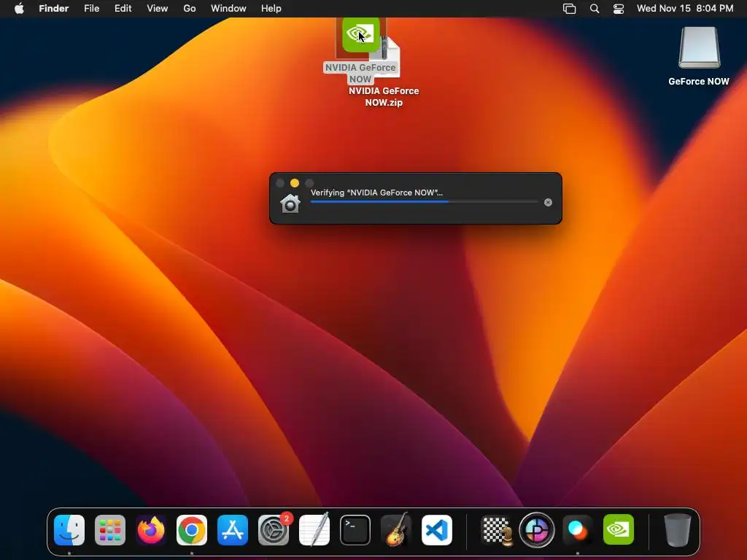The image size is (747, 560).
Task: Open the NVIDIA GeForce NOW app icon on desktop
Action: point(360,34)
